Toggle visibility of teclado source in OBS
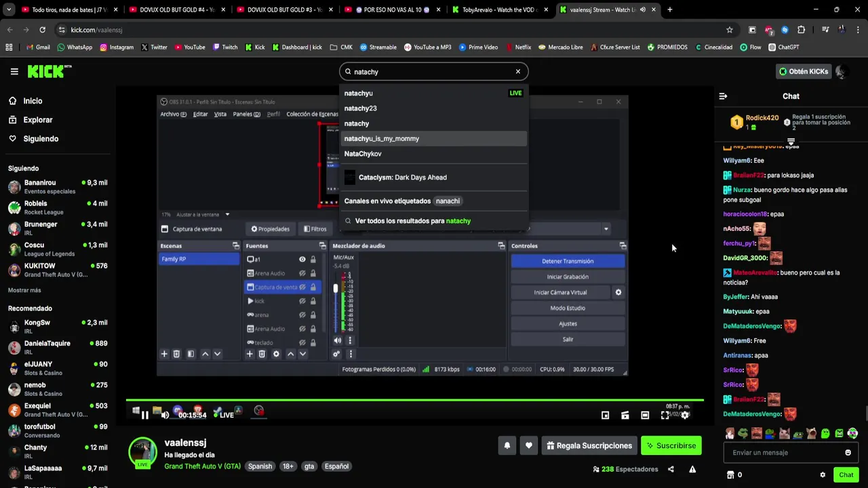This screenshot has width=868, height=488. (x=302, y=342)
